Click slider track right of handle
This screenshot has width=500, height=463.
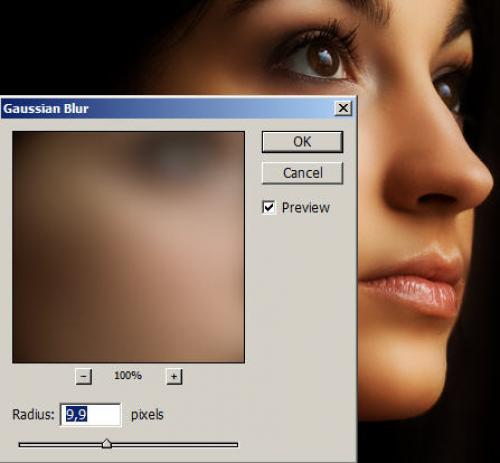(x=174, y=445)
